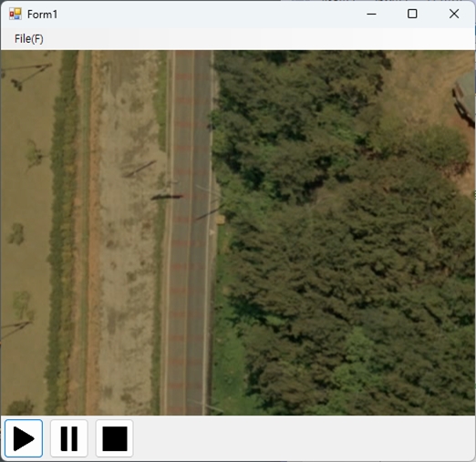Screen dimensions: 476x462
Task: Click the Form1 title text
Action: tap(42, 15)
